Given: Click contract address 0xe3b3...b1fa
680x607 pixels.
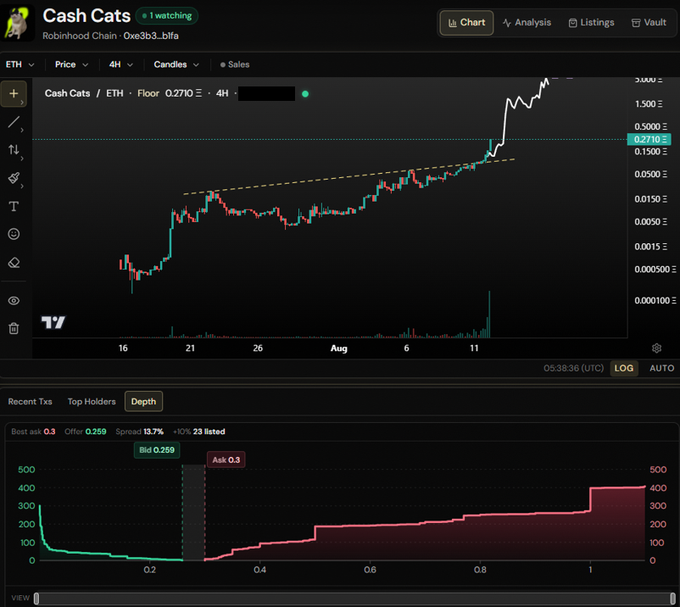Looking at the screenshot, I should point(151,36).
